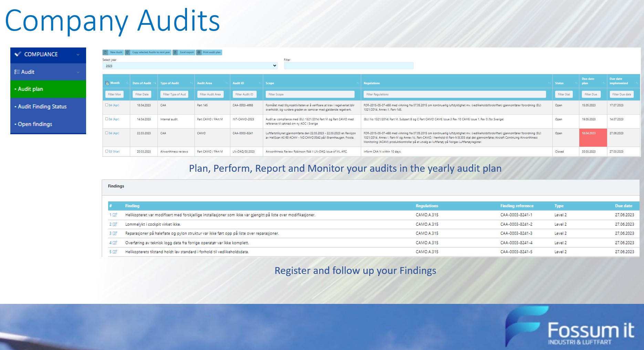Click the COMPLIANCE checkmark icon

point(18,54)
